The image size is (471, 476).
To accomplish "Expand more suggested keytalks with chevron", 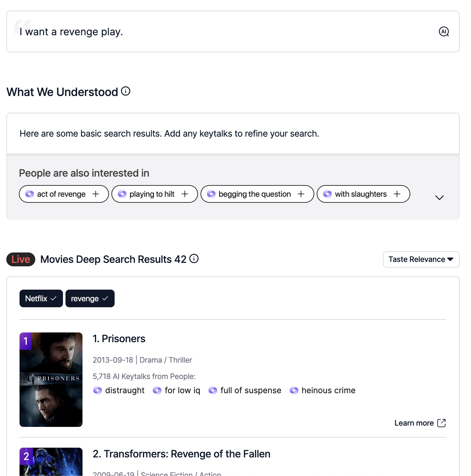I will click(439, 197).
